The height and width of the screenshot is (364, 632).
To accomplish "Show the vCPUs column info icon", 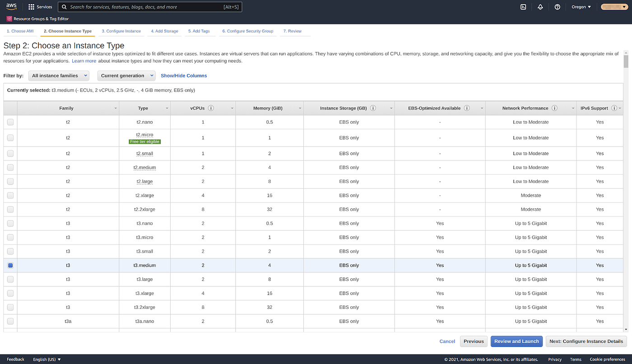I will click(211, 108).
